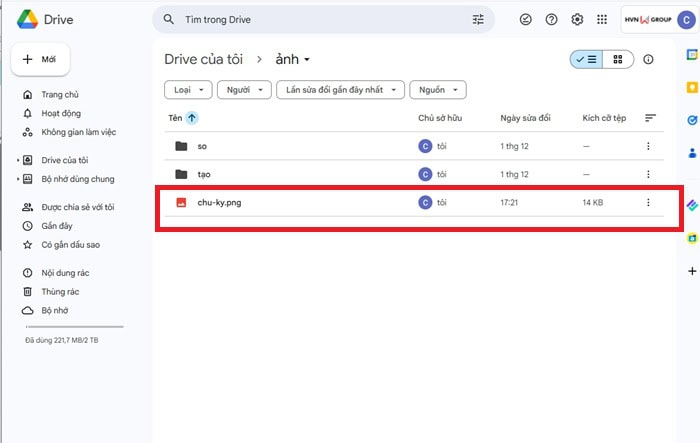Image resolution: width=700 pixels, height=443 pixels.
Task: Open the Loại filter dropdown
Action: click(188, 90)
